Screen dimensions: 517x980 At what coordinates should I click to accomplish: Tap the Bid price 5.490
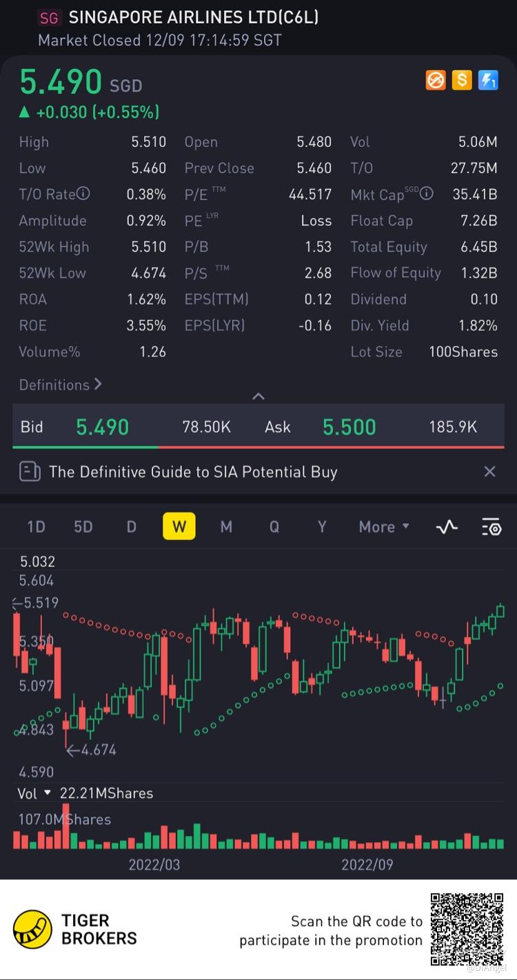[x=103, y=427]
